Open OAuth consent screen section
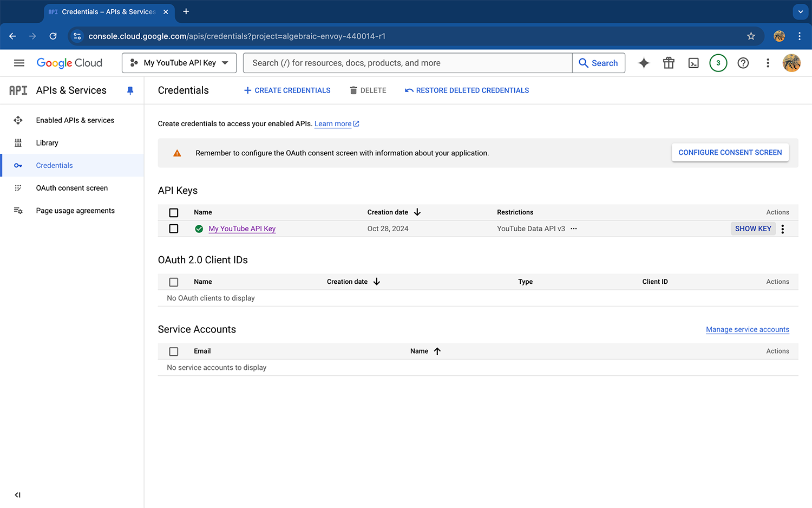This screenshot has width=812, height=508. point(73,188)
